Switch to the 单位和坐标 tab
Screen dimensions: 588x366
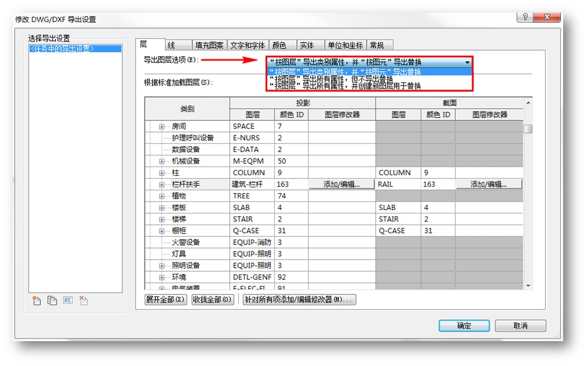[346, 45]
